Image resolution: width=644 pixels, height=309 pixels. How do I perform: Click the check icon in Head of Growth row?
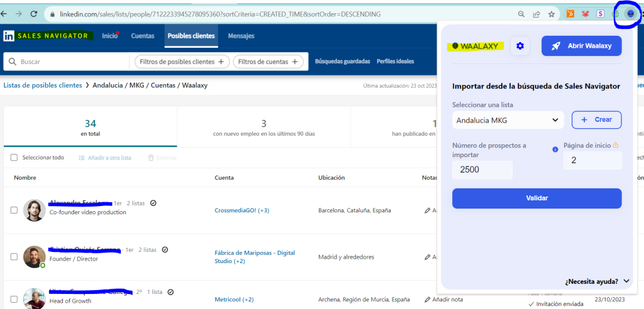pos(170,292)
